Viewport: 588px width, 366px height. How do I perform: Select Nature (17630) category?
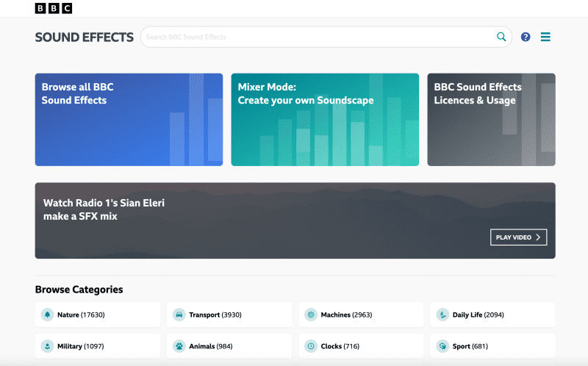tap(98, 315)
